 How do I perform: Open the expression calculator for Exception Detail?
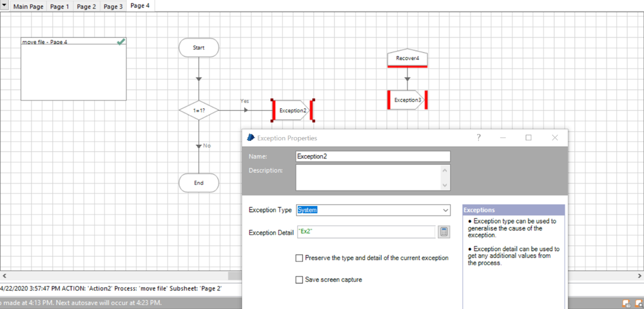click(x=444, y=232)
